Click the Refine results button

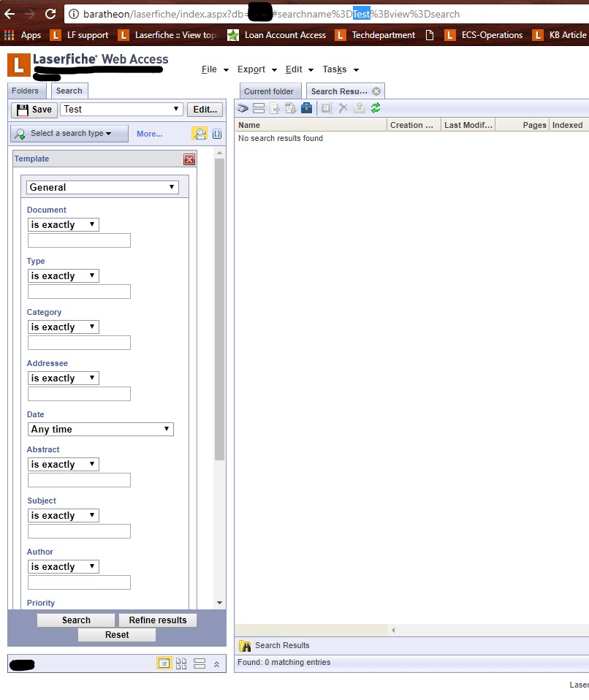pyautogui.click(x=158, y=620)
